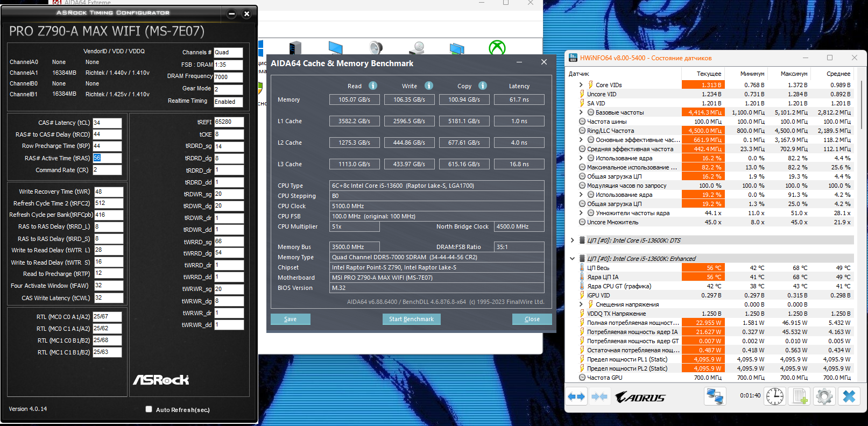This screenshot has width=868, height=426.
Task: Collapse the Intel Core i5-13600K Enhanced group
Action: tap(573, 259)
